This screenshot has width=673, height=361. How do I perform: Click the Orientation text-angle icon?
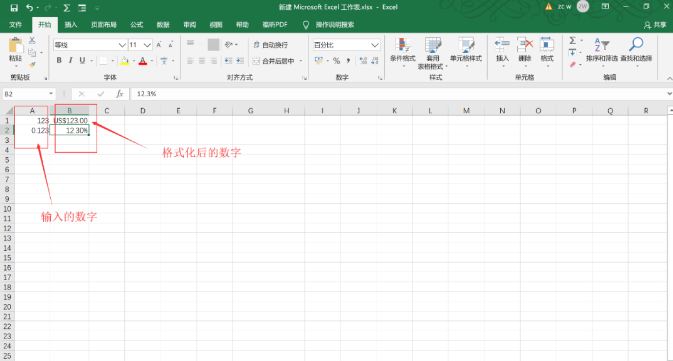[229, 45]
